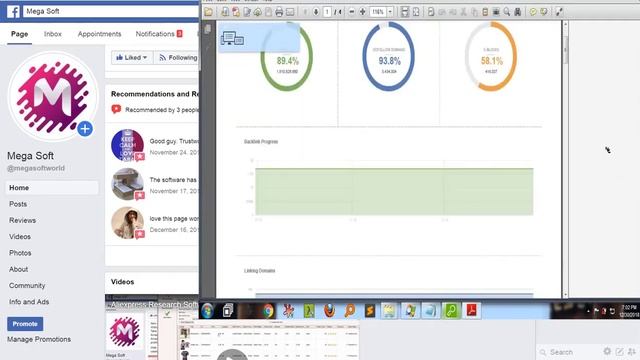Image resolution: width=640 pixels, height=360 pixels.
Task: Select Reviews in the page sidebar
Action: coord(22,220)
